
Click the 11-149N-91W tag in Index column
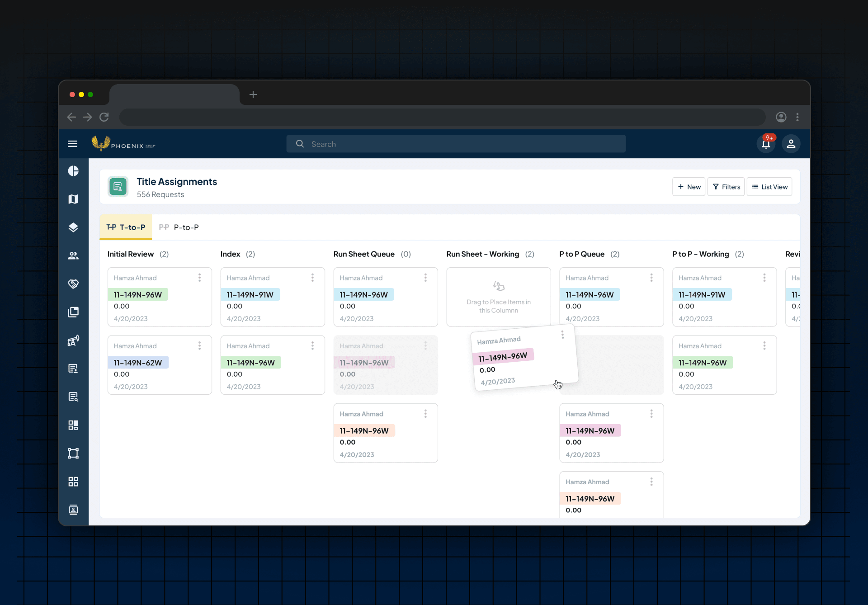point(250,295)
